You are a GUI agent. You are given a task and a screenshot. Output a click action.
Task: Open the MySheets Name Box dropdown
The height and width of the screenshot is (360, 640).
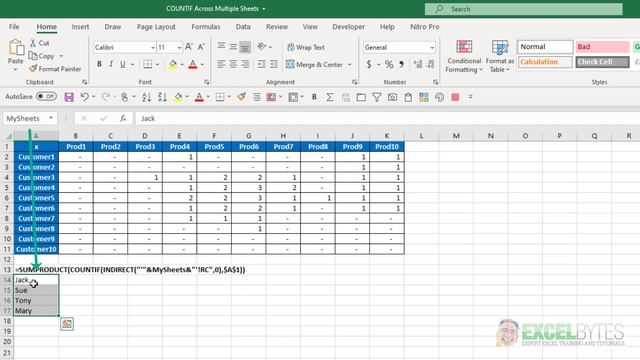[x=51, y=118]
